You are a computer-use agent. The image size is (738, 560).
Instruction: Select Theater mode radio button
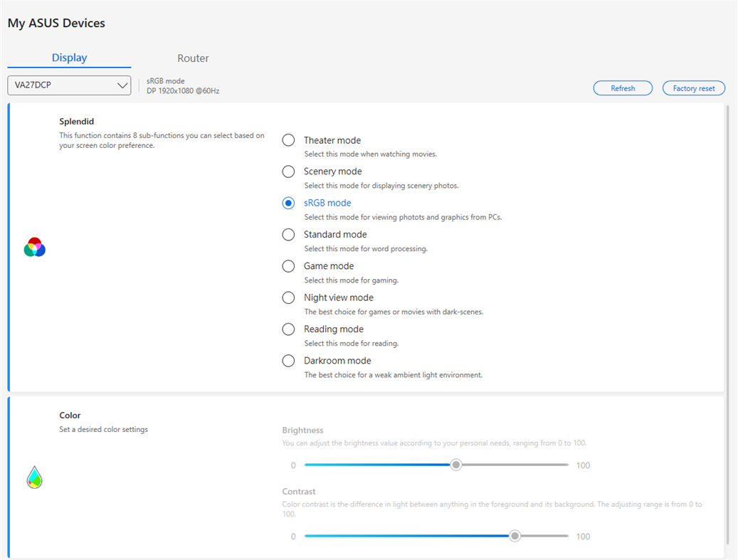coord(288,139)
